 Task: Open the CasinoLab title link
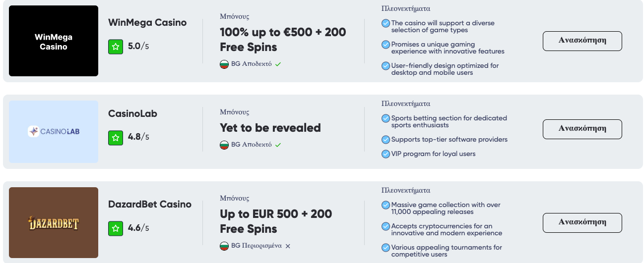[x=132, y=114]
